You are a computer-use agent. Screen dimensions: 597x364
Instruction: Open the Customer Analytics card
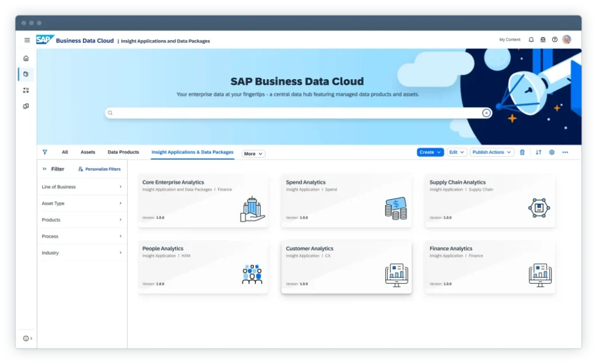pyautogui.click(x=346, y=267)
